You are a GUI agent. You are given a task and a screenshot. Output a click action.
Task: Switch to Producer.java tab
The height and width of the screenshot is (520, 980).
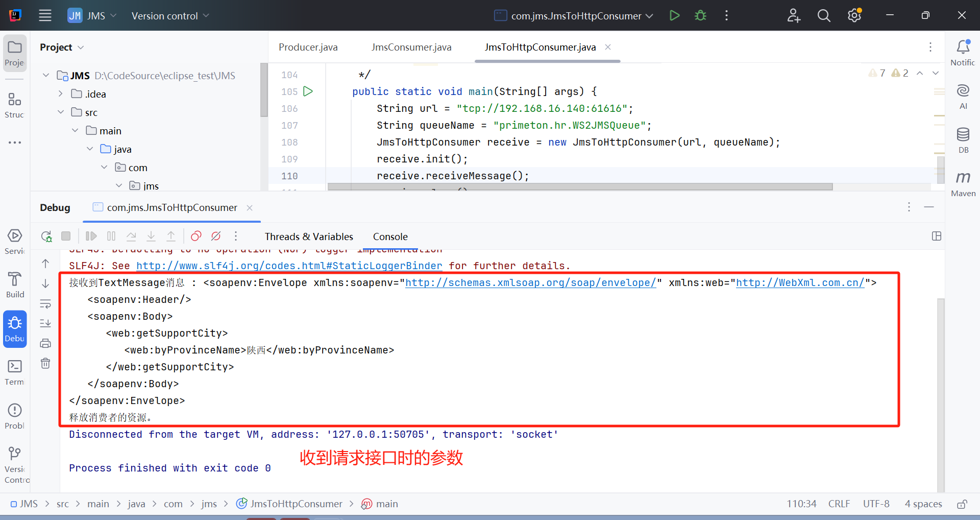click(x=308, y=48)
